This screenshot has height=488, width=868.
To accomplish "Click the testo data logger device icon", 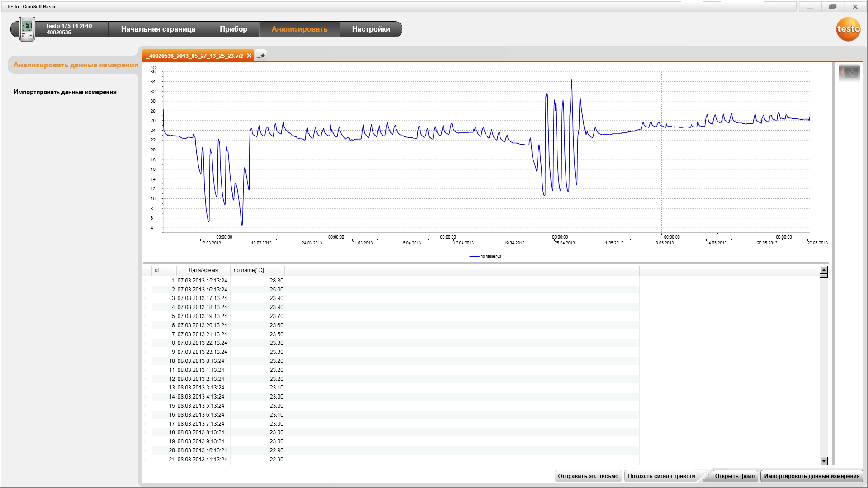I will 27,29.
